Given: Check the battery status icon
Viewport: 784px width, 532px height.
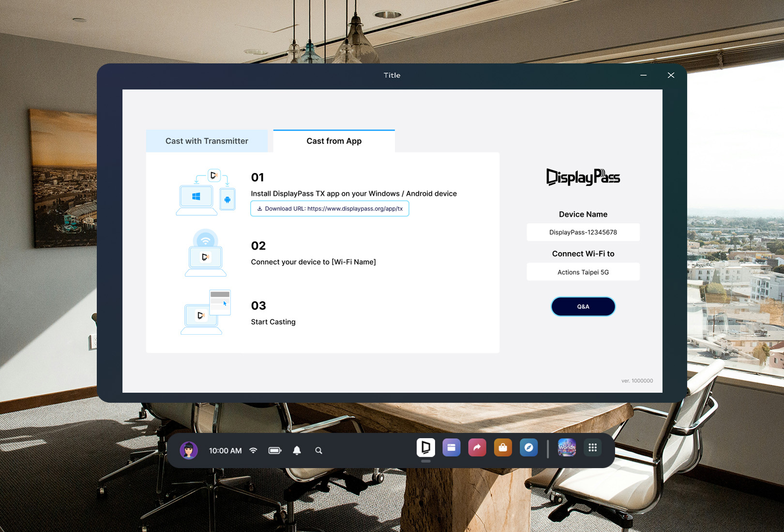Looking at the screenshot, I should [275, 450].
